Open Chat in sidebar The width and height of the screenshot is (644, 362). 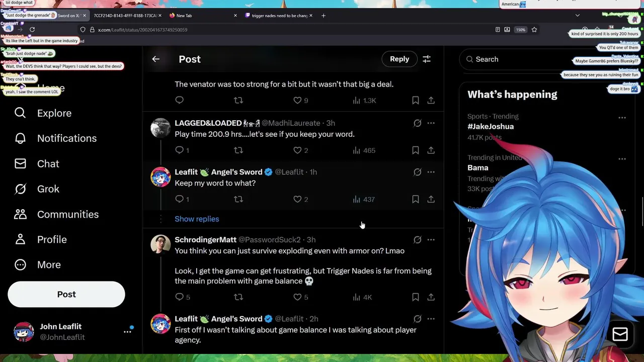pyautogui.click(x=37, y=164)
